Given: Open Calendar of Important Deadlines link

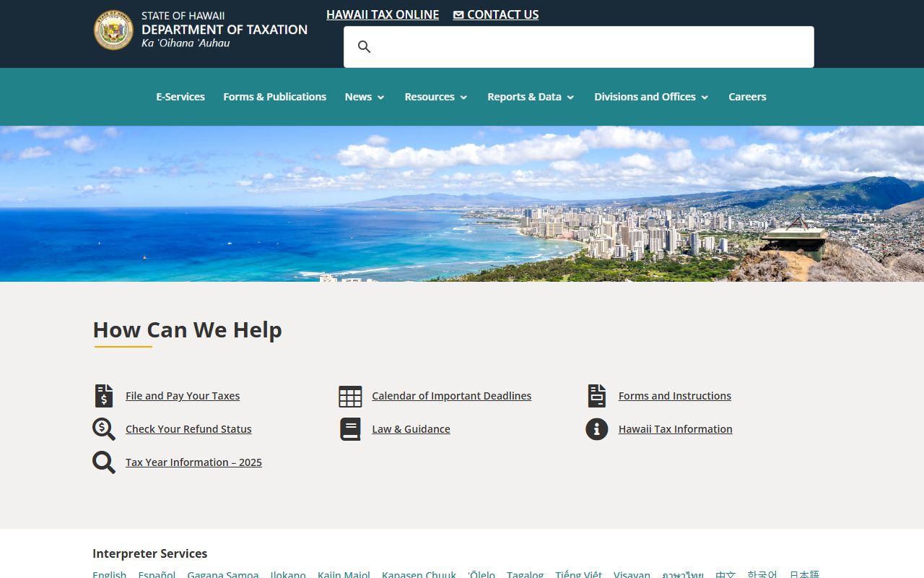Looking at the screenshot, I should pyautogui.click(x=452, y=396).
